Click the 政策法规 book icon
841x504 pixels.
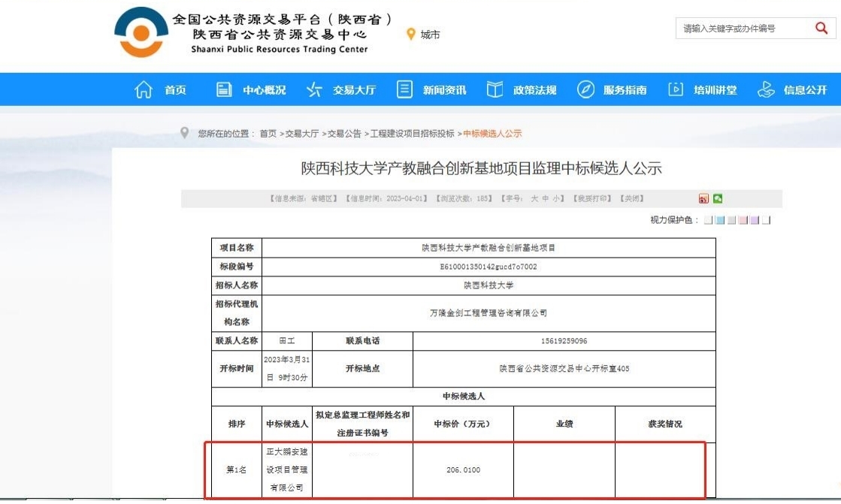click(495, 89)
